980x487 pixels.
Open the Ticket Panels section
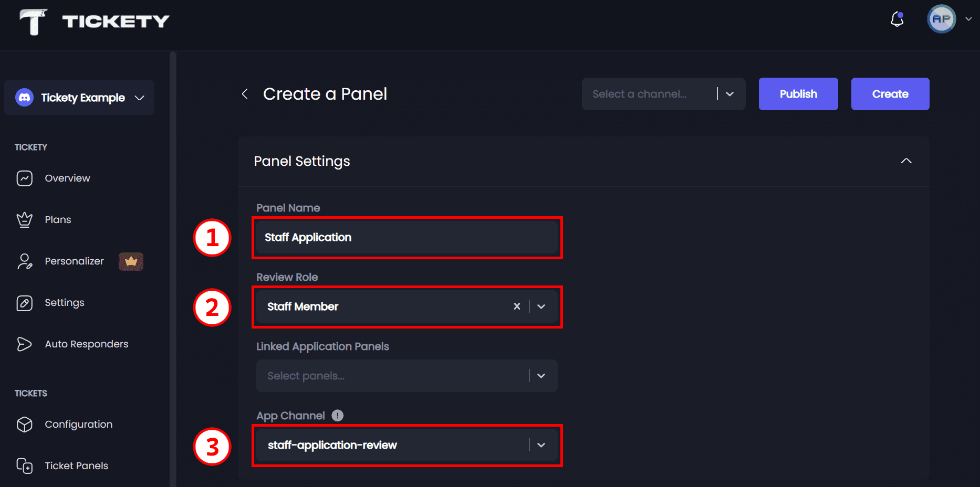coord(76,465)
